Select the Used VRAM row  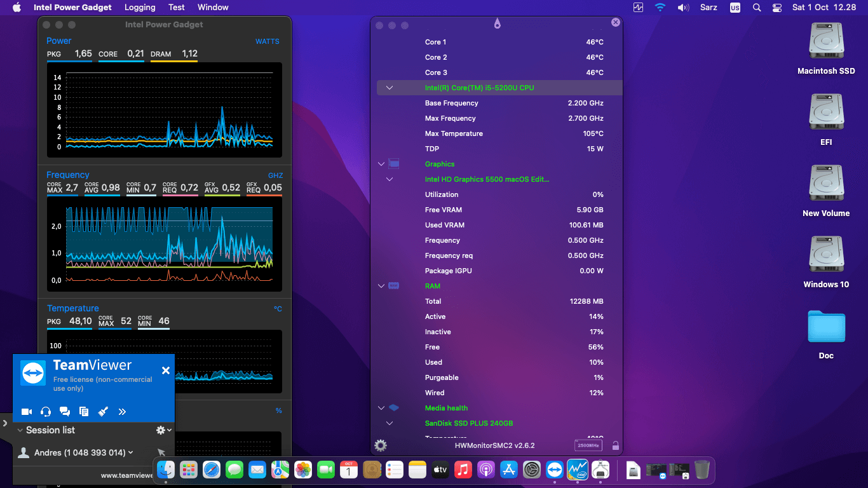(499, 225)
